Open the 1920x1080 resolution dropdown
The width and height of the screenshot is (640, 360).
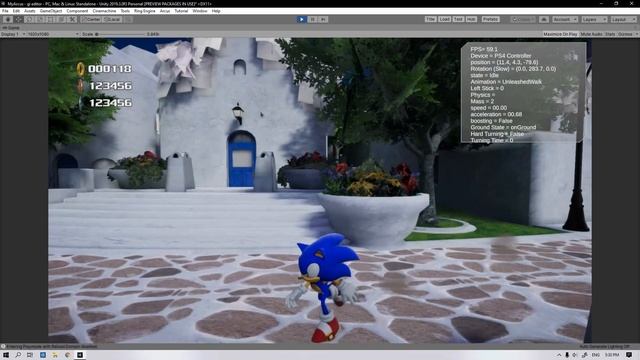52,34
